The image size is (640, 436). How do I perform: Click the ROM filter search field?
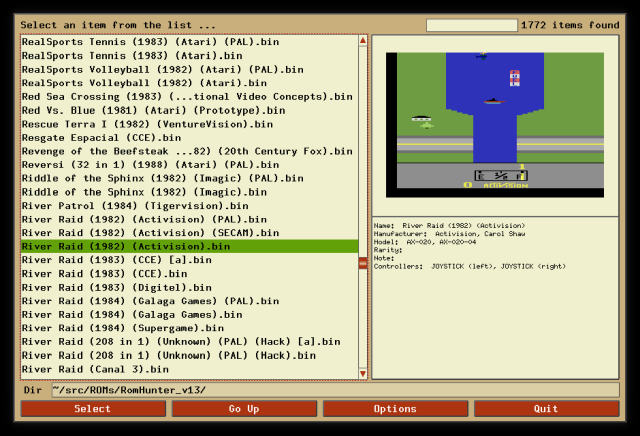click(x=472, y=25)
